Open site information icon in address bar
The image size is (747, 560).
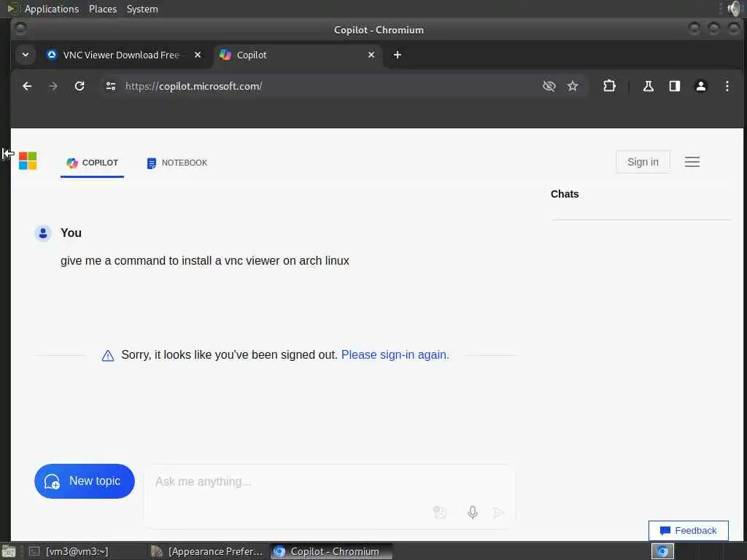[111, 86]
